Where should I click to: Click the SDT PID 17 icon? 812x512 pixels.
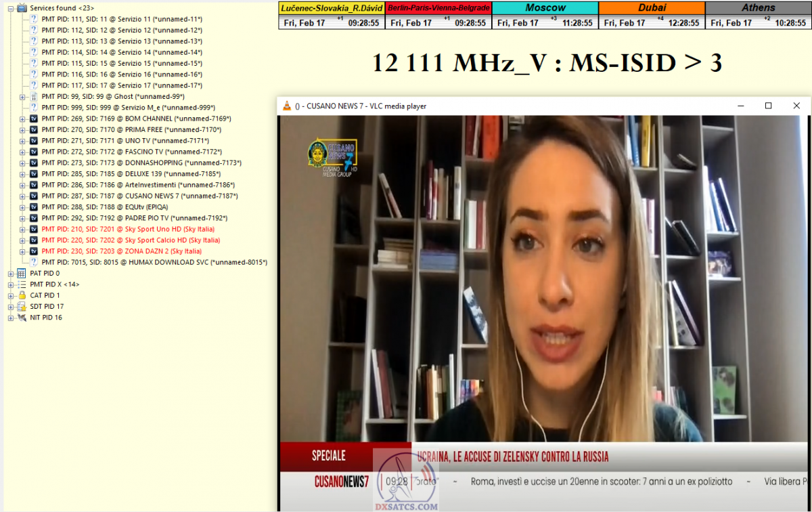22,306
